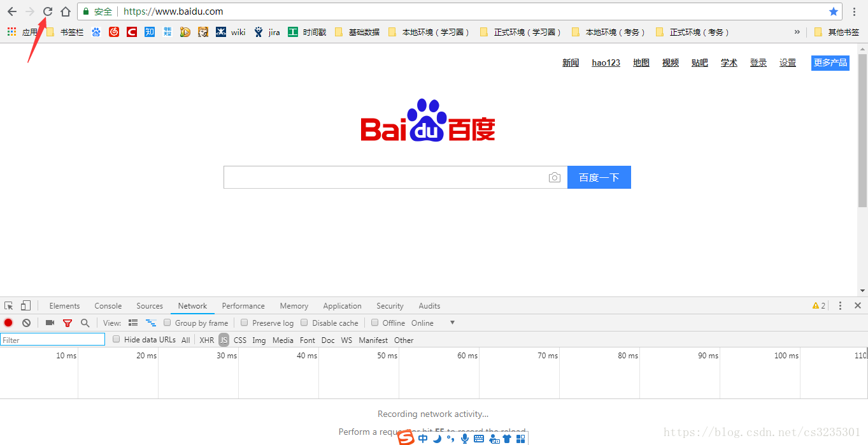868x445 pixels.
Task: Enable Group by frame checkbox
Action: [x=167, y=323]
